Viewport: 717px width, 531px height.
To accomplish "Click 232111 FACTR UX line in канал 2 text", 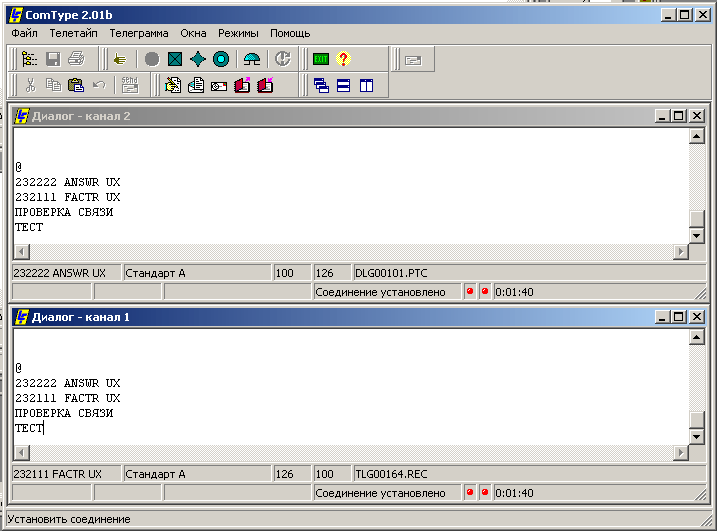I will pyautogui.click(x=68, y=197).
